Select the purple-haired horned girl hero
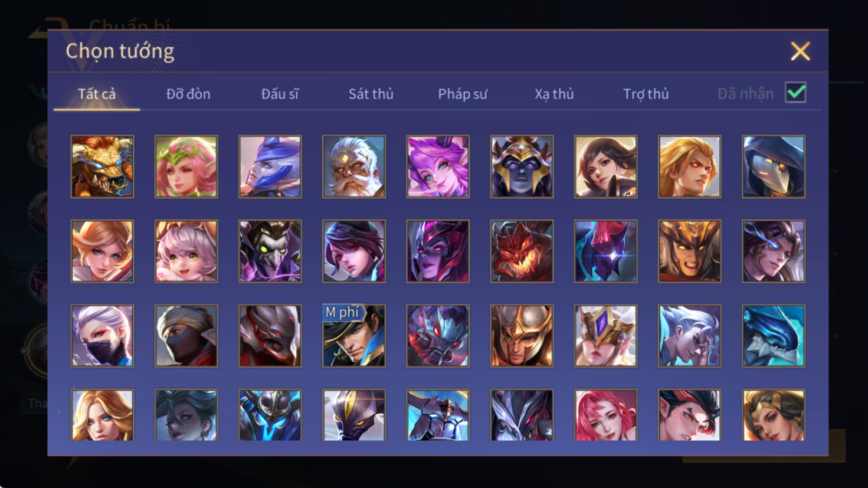The width and height of the screenshot is (868, 488). [x=438, y=166]
